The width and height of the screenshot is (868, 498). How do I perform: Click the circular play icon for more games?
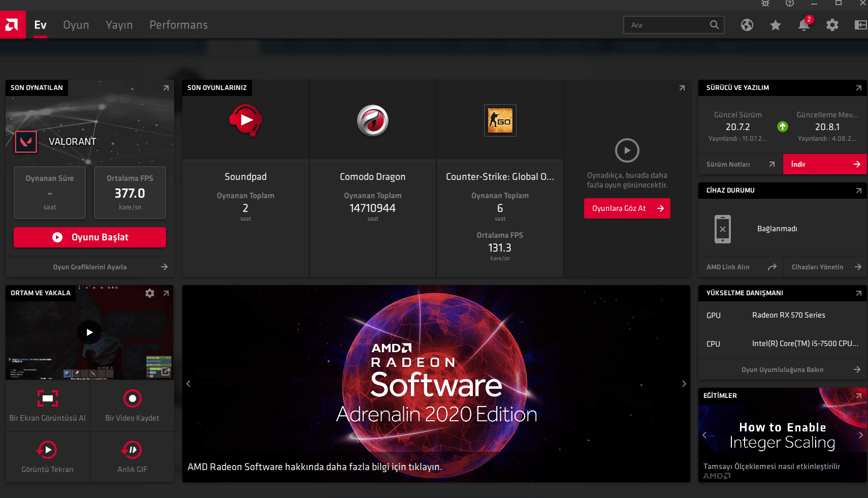point(627,150)
